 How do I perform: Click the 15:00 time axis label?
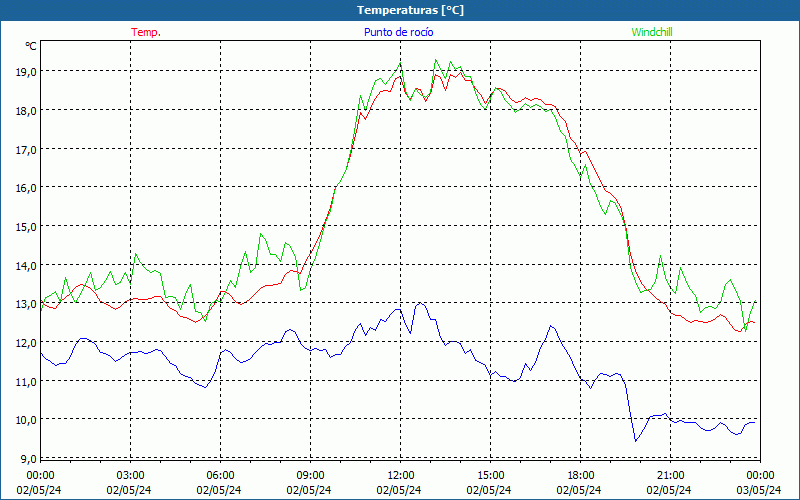pos(490,476)
